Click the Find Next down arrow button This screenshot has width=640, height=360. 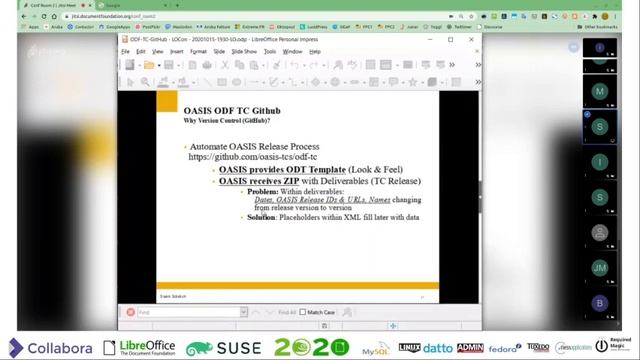[x=270, y=312]
